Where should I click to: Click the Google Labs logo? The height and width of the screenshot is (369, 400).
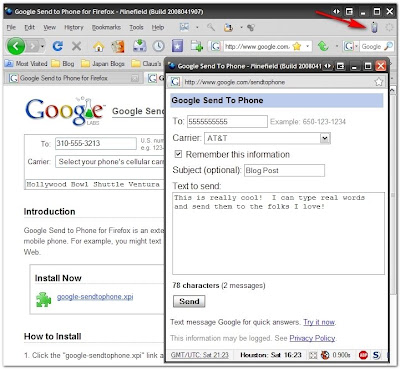click(x=65, y=111)
